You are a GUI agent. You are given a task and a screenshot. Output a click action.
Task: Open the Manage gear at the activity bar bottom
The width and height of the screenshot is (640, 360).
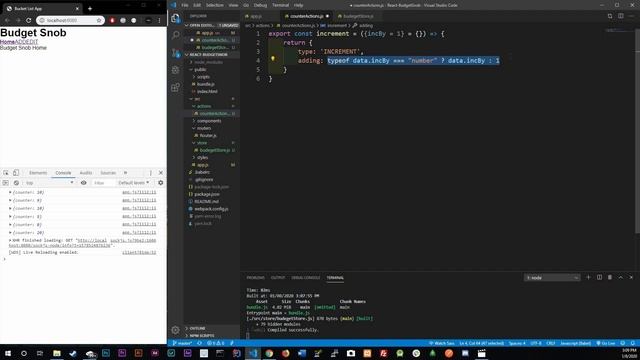176,330
